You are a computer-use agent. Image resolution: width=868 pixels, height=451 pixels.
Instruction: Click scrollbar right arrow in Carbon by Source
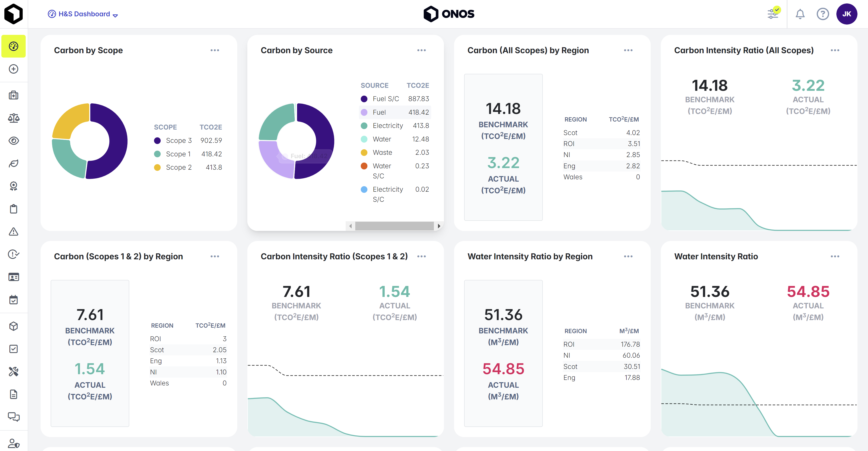(x=439, y=226)
